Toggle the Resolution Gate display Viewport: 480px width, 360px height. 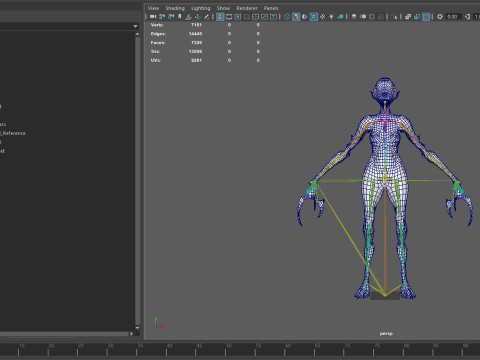click(238, 16)
